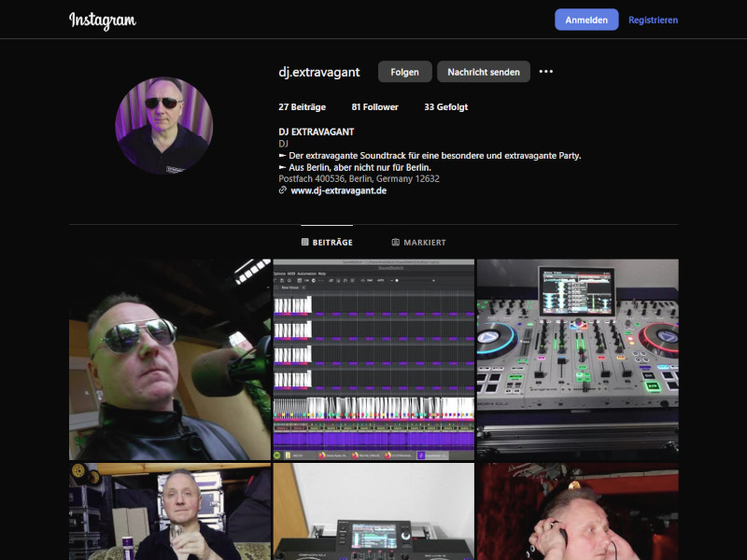Switch to the MARKIERT tab
The width and height of the screenshot is (747, 560).
coord(419,241)
